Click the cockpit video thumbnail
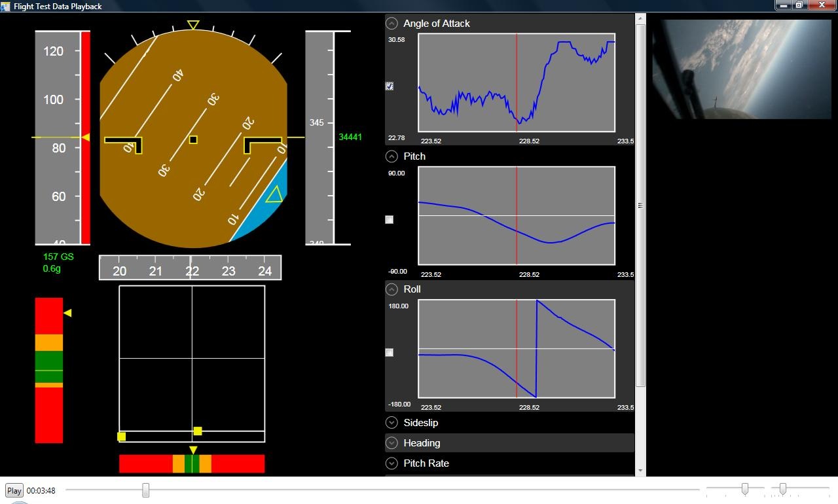The image size is (838, 504). [x=742, y=69]
